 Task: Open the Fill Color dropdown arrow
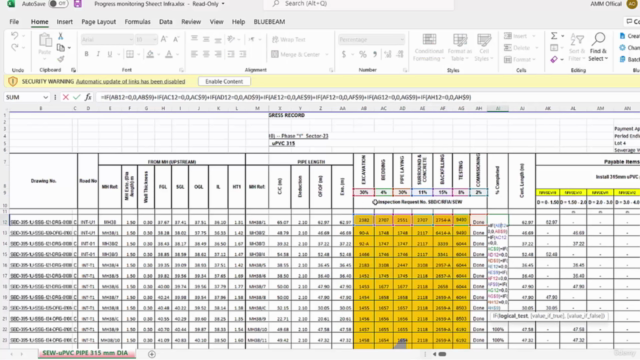coord(159,54)
